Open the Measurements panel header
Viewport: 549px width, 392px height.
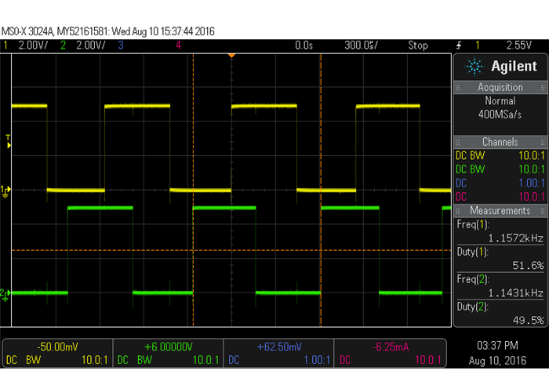[x=500, y=211]
